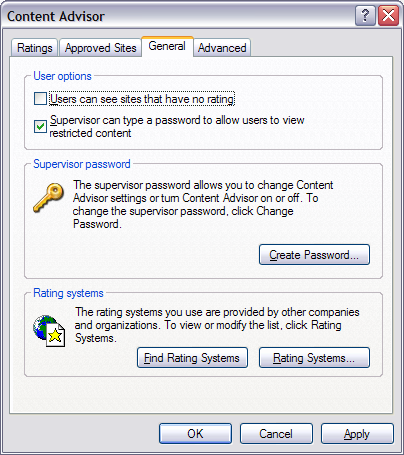Click the Supervisor password group heading
This screenshot has width=404, height=455.
click(82, 164)
